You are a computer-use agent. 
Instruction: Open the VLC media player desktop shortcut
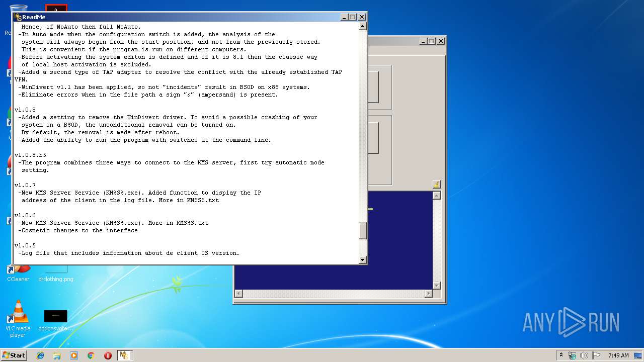point(18,319)
